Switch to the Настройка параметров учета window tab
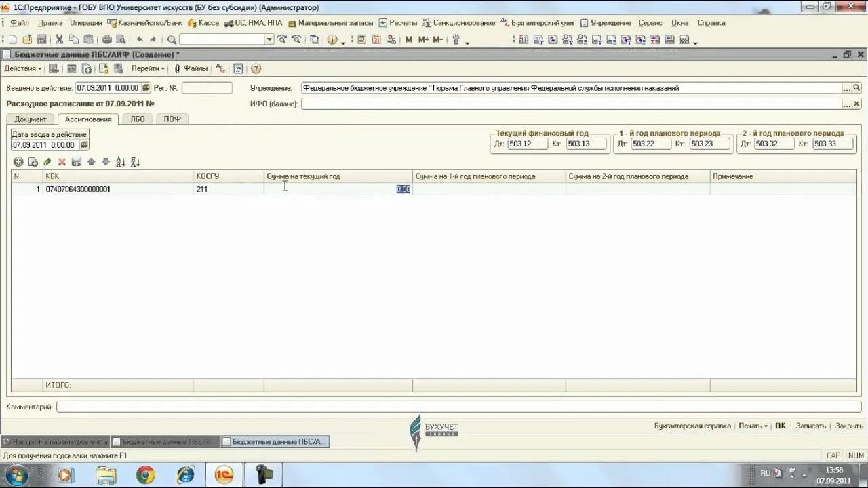 pyautogui.click(x=55, y=441)
